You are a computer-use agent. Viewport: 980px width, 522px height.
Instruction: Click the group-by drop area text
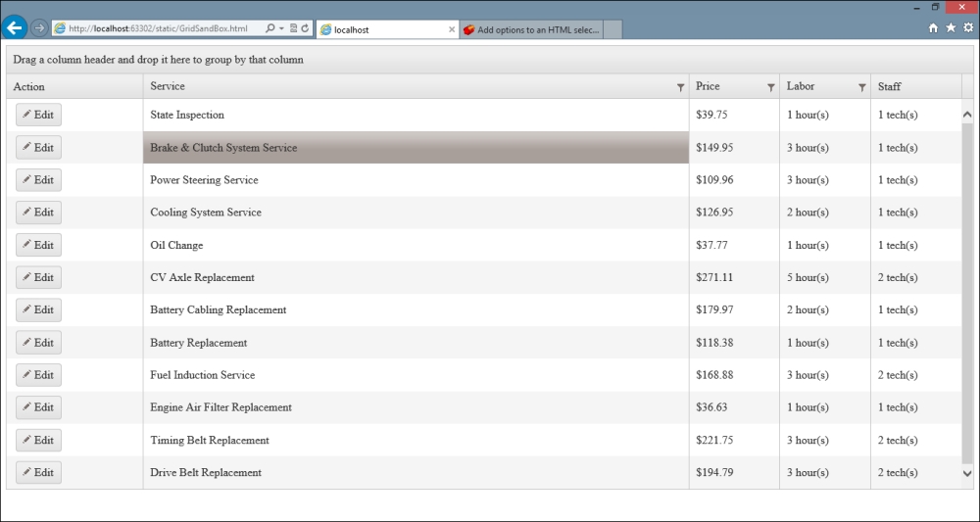pyautogui.click(x=158, y=60)
